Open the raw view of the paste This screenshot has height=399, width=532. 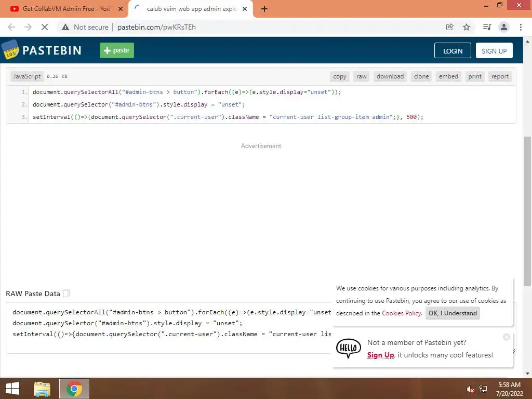tap(362, 76)
